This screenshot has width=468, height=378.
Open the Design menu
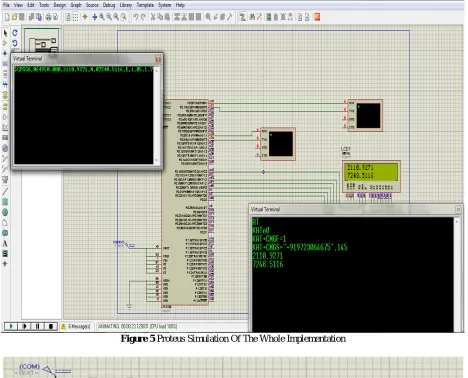(60, 5)
